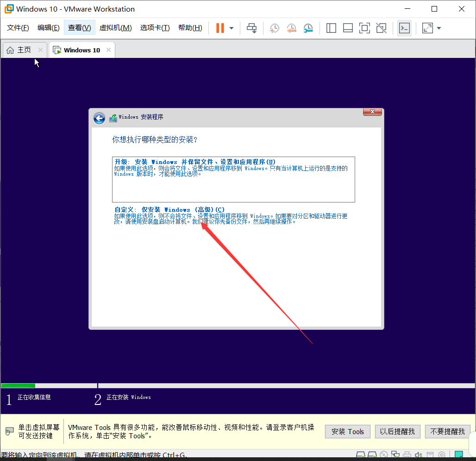
Task: Click the sound card status icon
Action: coord(419,455)
